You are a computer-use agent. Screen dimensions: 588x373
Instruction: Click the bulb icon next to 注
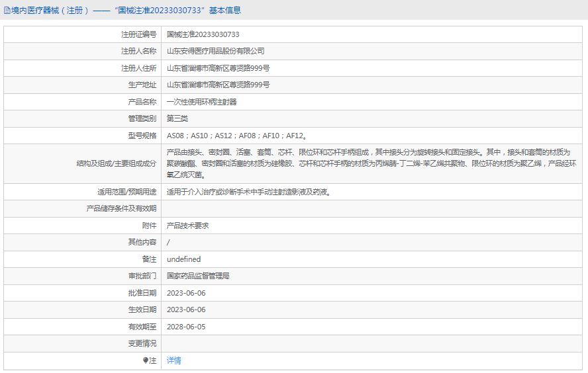click(x=146, y=360)
